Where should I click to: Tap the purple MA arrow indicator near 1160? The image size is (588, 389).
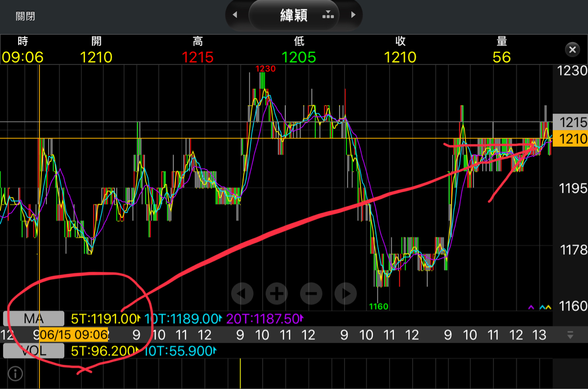point(531,307)
